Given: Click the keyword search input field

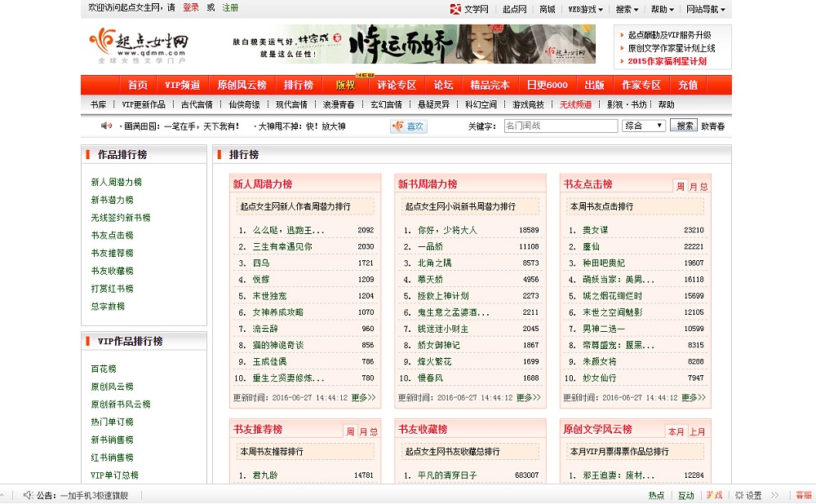Looking at the screenshot, I should [561, 126].
